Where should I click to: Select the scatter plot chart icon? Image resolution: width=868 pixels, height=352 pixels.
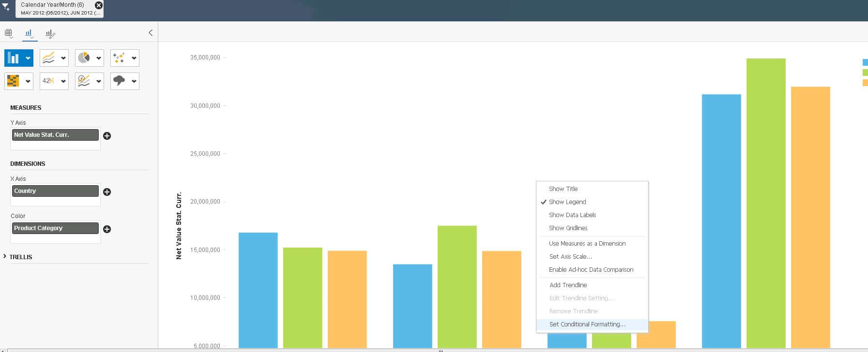coord(119,58)
